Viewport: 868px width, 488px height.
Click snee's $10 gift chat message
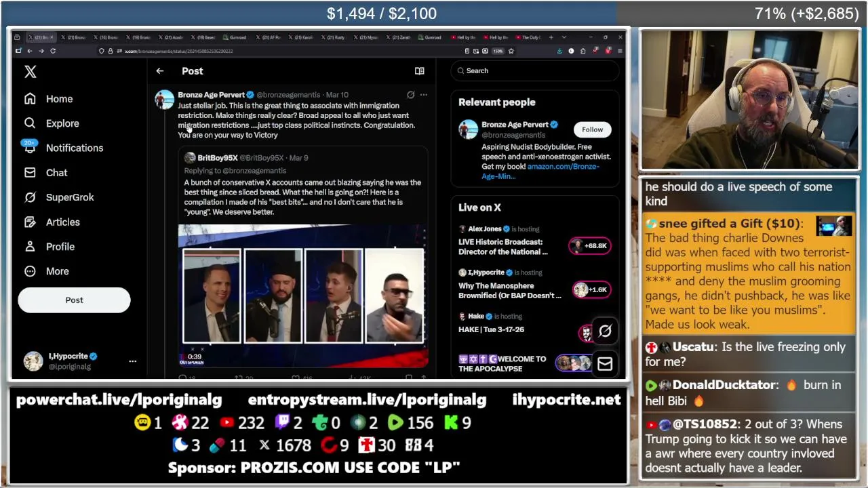pos(749,274)
